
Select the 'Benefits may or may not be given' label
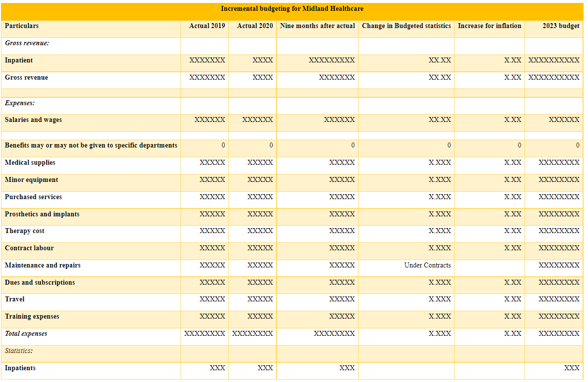point(91,146)
